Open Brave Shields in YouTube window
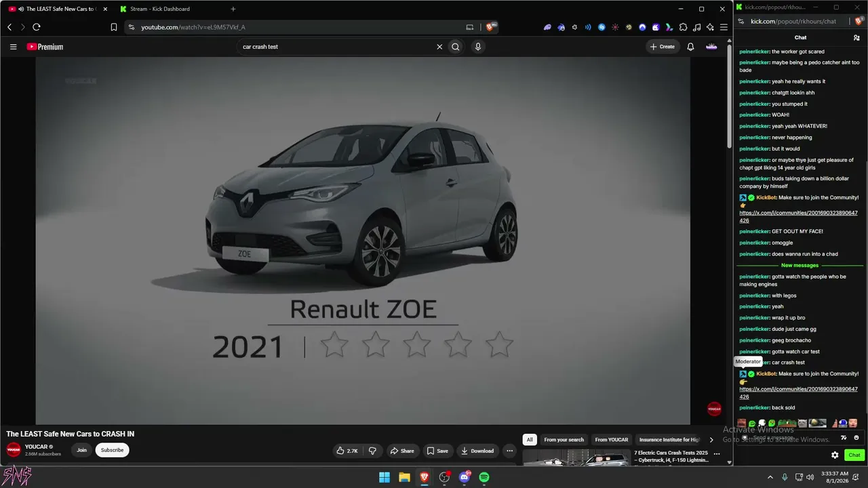This screenshot has width=868, height=488. (x=490, y=27)
